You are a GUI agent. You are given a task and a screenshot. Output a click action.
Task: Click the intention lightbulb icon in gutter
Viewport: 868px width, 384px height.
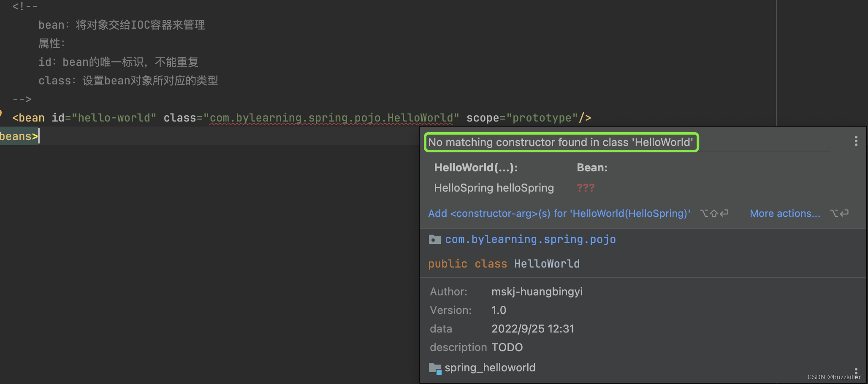(1, 113)
